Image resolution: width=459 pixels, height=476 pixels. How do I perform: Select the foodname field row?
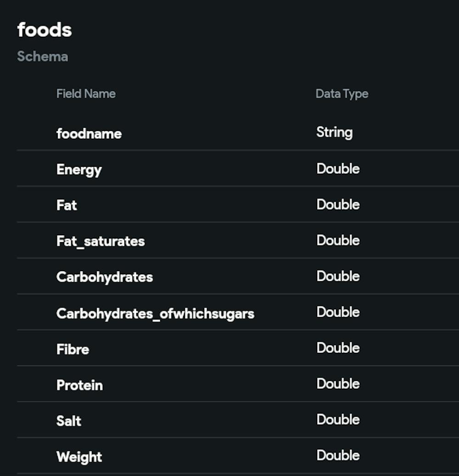tap(89, 134)
